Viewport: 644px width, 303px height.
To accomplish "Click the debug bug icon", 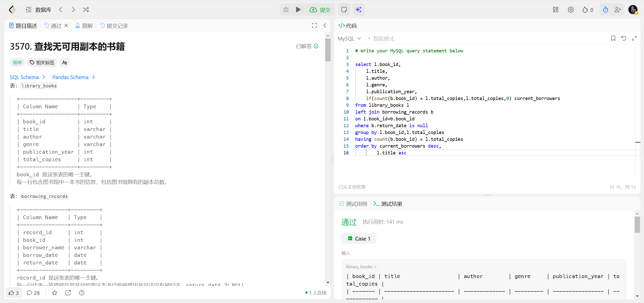I will point(286,10).
